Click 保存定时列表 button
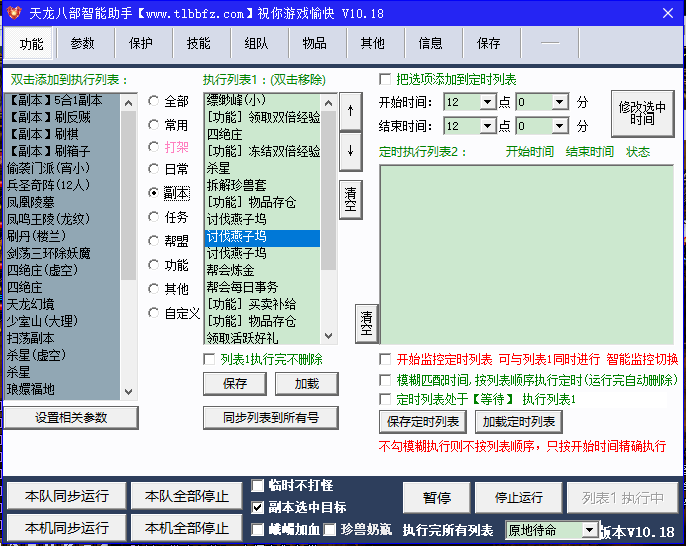This screenshot has height=546, width=686. pos(423,421)
